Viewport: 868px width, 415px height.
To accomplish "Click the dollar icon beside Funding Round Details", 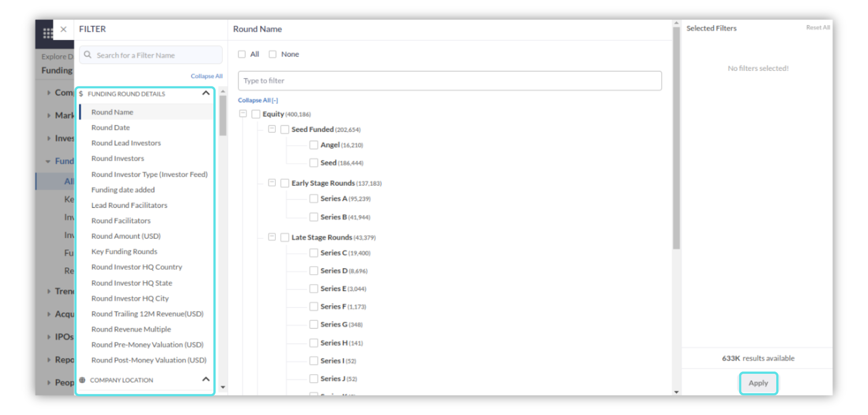I will pyautogui.click(x=81, y=94).
